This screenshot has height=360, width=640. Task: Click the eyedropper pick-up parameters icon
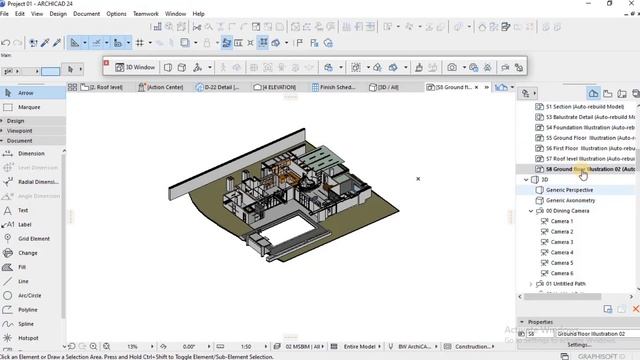click(45, 43)
